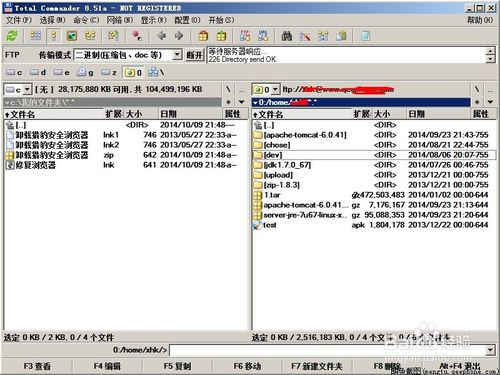Viewport: 500px width, 375px height.
Task: Click the binoculars search files icon
Action: (x=287, y=36)
